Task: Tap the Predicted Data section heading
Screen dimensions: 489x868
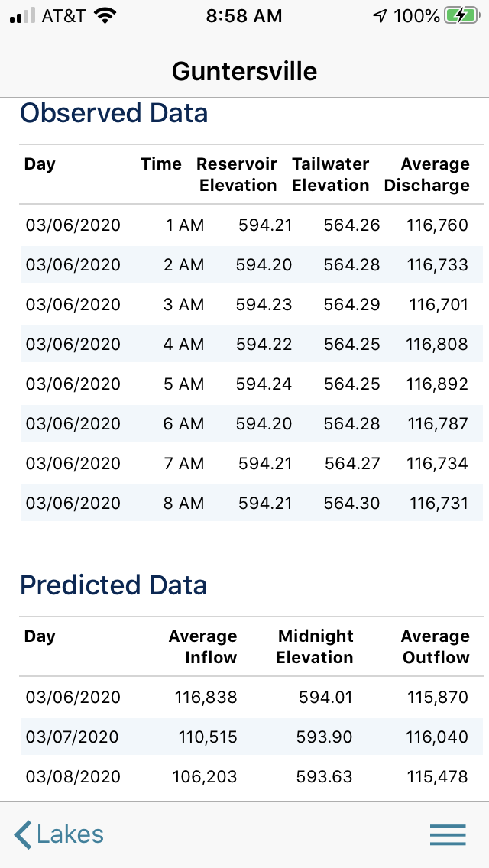Action: tap(114, 585)
